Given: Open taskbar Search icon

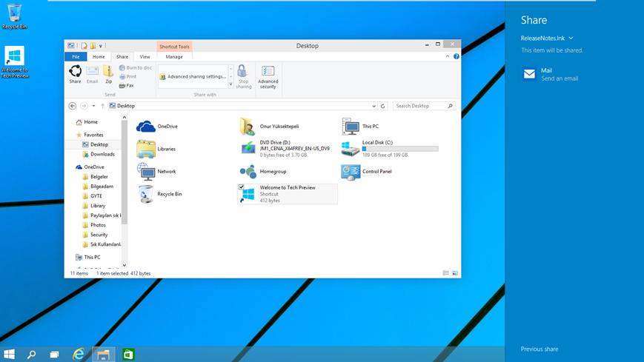Looking at the screenshot, I should [x=31, y=355].
